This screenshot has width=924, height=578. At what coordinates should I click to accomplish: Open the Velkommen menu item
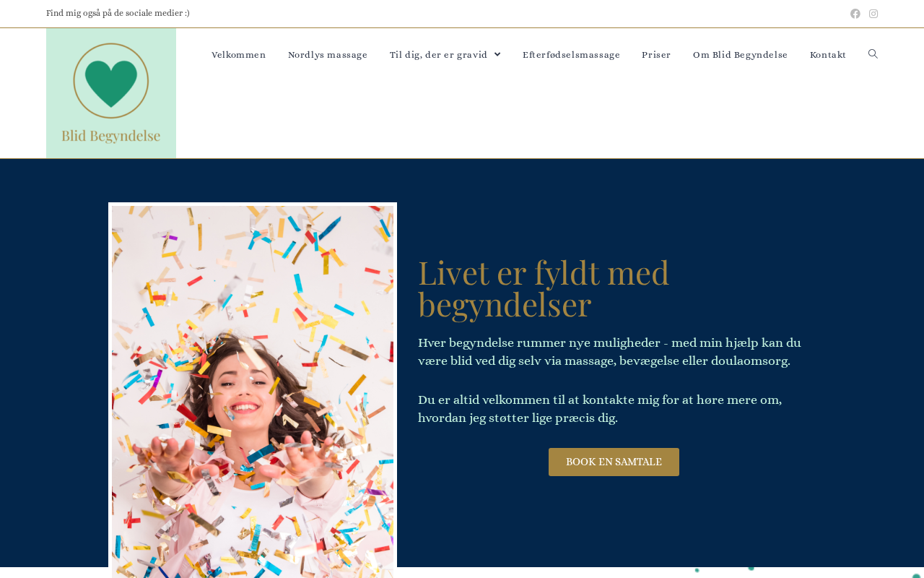(239, 55)
